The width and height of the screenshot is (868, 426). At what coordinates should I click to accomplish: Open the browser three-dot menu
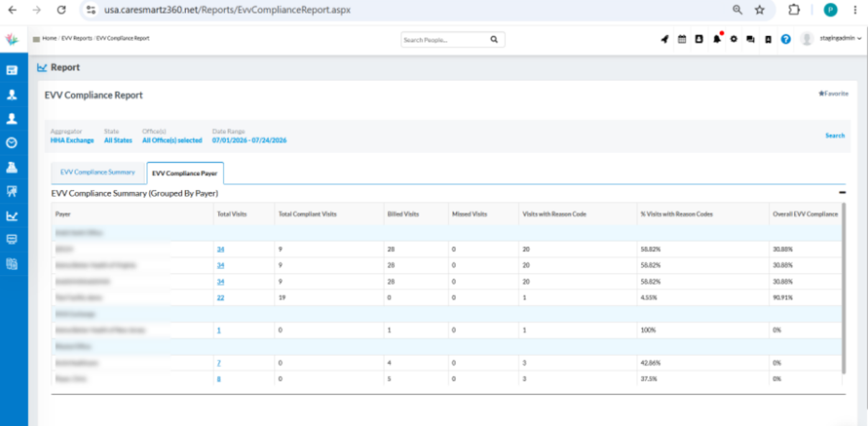click(x=856, y=10)
